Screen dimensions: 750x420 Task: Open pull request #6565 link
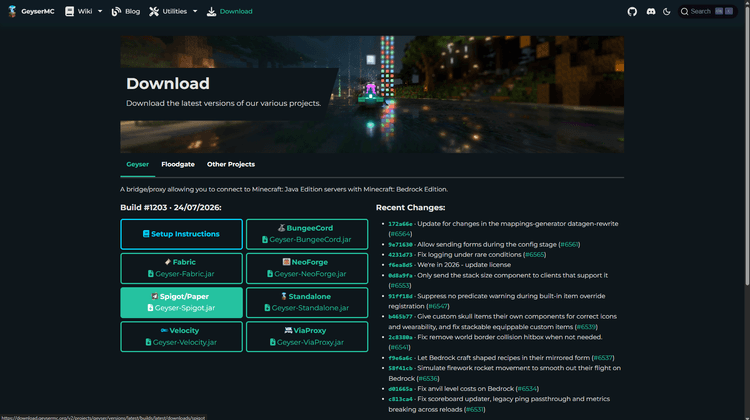tap(535, 255)
